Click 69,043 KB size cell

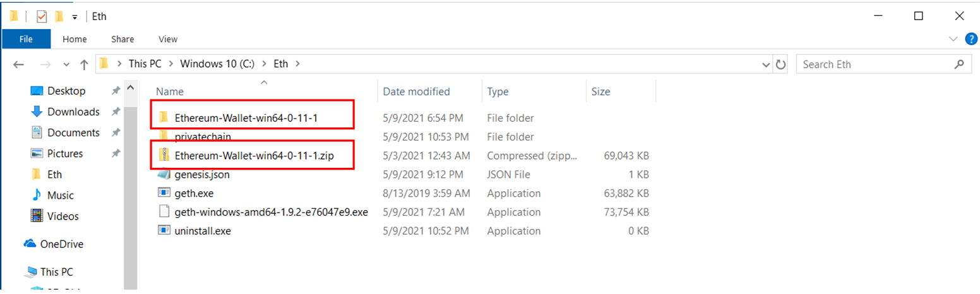627,155
